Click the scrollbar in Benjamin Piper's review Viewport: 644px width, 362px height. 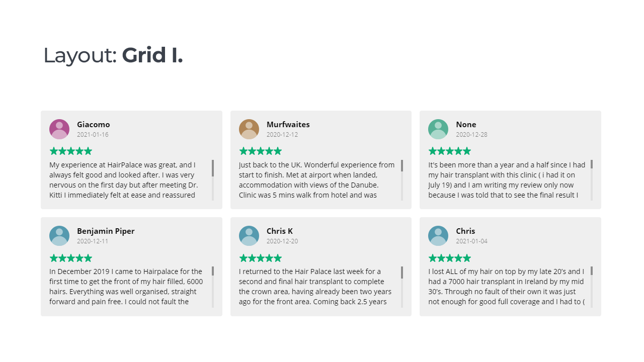coord(213,287)
